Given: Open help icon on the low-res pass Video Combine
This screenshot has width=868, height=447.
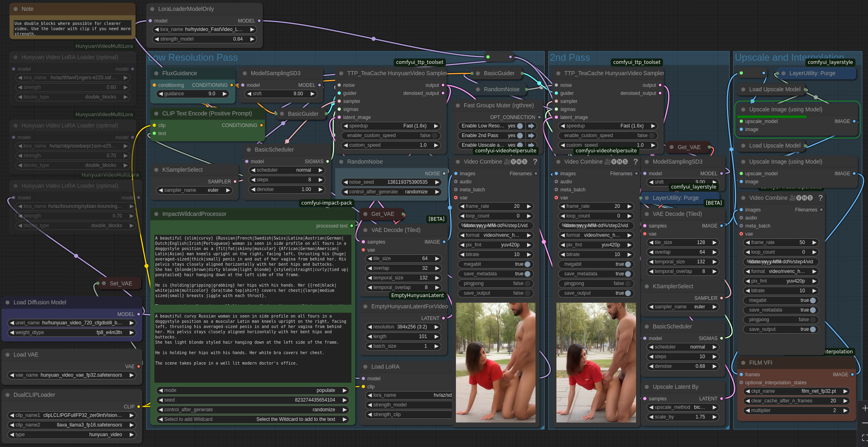Looking at the screenshot, I should 535,162.
